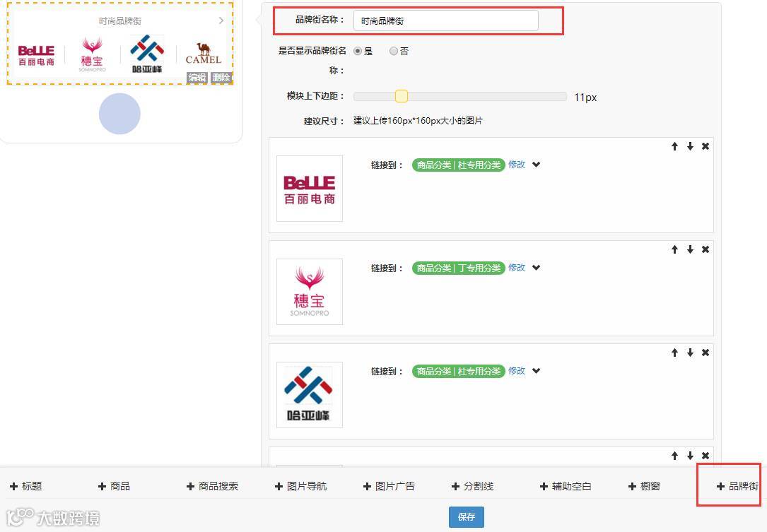
Task: Click the plus icon beside 图片广告
Action: (x=367, y=487)
